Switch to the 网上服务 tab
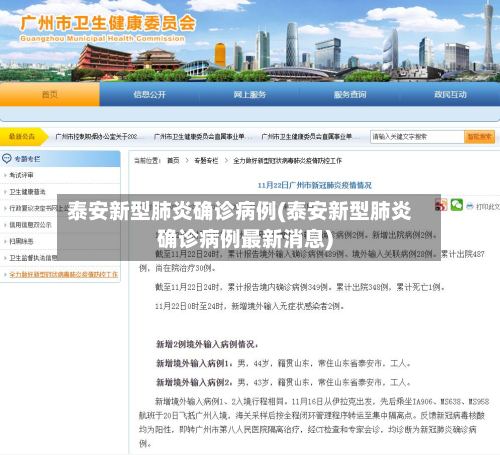This screenshot has width=500, height=455. click(x=250, y=94)
